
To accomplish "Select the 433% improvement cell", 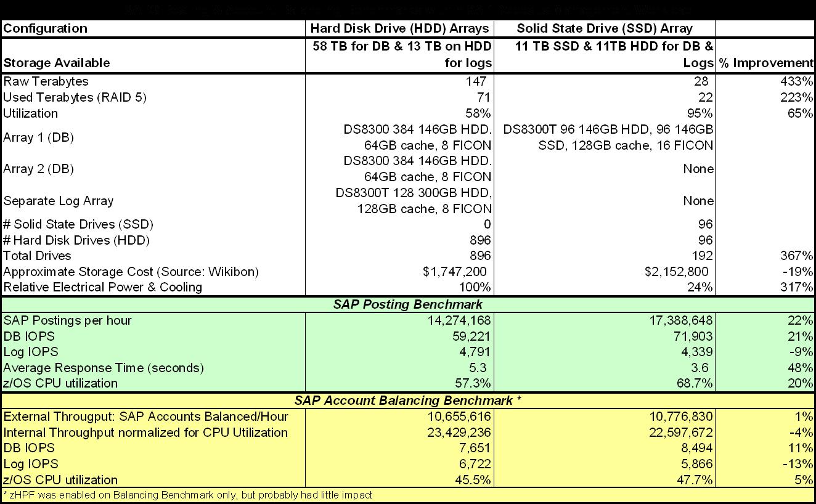I will tap(799, 81).
